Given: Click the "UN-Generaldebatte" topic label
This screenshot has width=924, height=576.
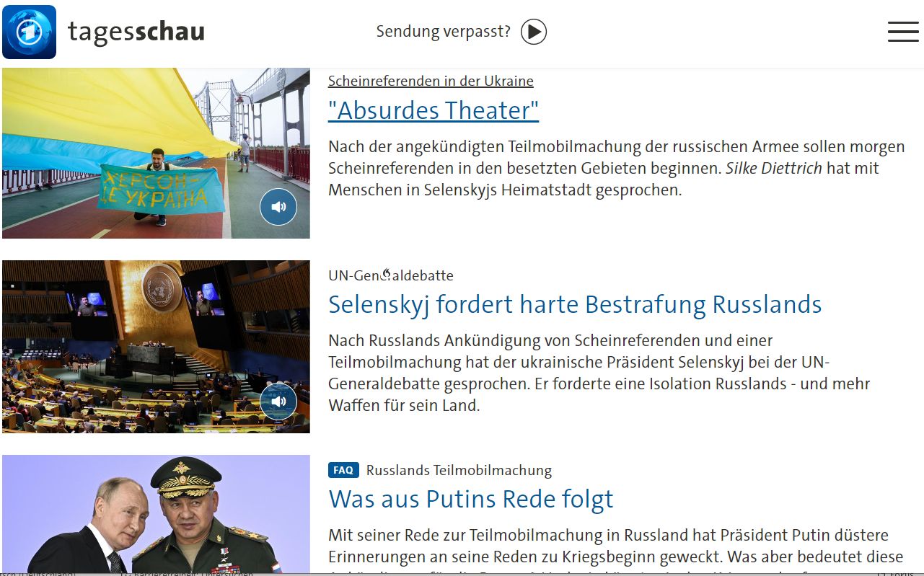Looking at the screenshot, I should (x=391, y=275).
